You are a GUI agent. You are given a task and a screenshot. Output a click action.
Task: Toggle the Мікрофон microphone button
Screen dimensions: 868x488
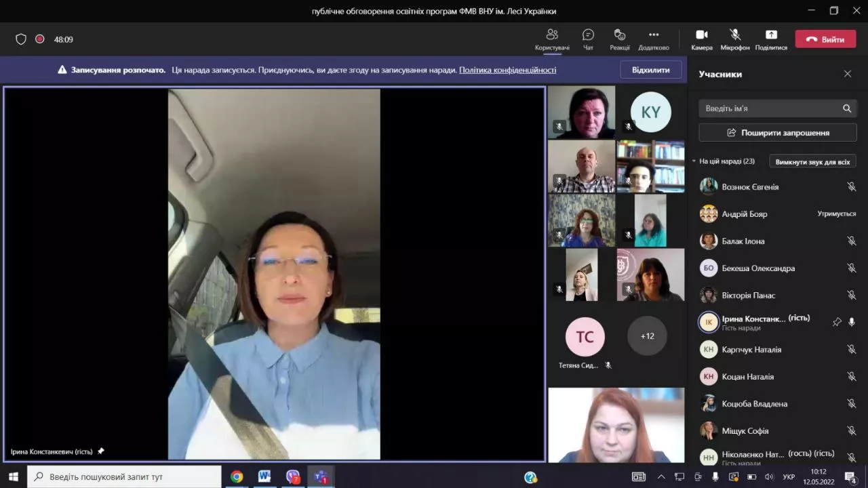click(x=735, y=35)
